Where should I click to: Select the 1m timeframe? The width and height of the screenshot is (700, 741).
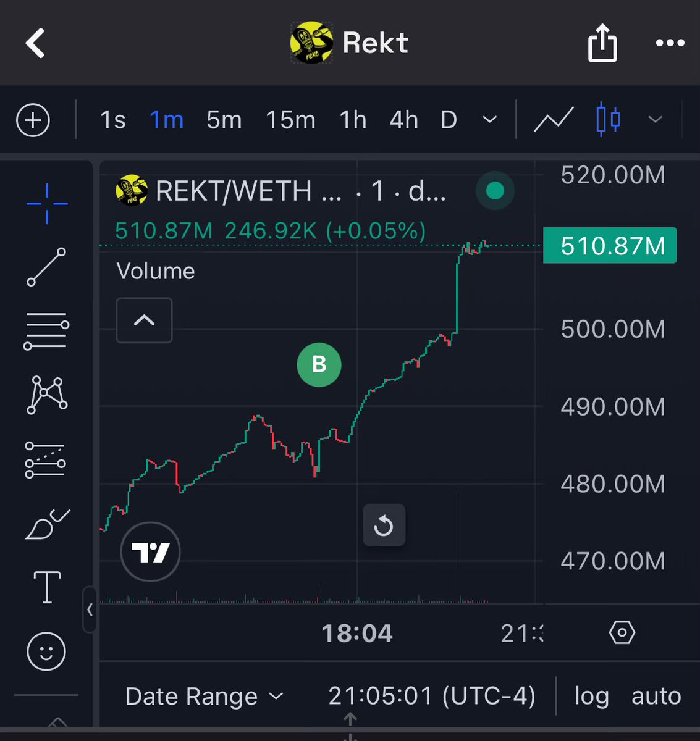(167, 120)
